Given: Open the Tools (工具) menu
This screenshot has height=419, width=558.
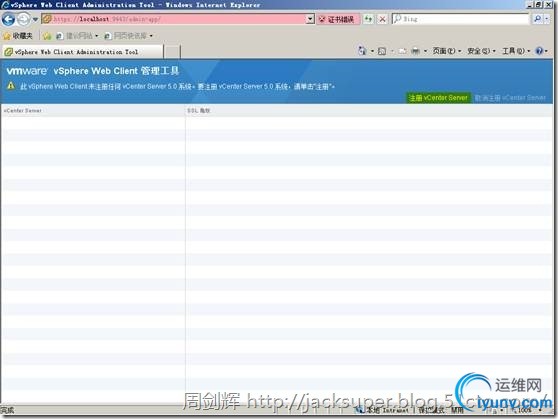Looking at the screenshot, I should (x=516, y=51).
